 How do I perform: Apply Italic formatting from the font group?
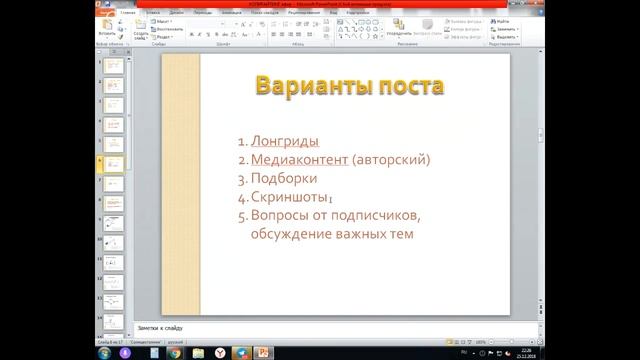click(x=200, y=35)
